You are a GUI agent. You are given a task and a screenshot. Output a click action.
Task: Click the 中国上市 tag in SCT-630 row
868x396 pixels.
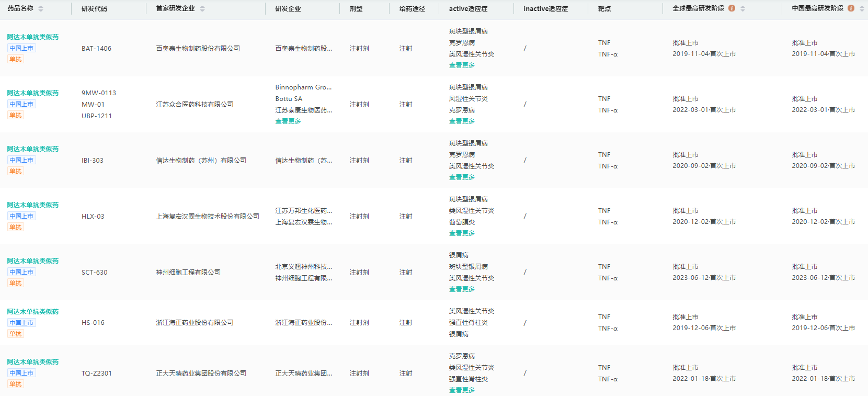point(21,272)
